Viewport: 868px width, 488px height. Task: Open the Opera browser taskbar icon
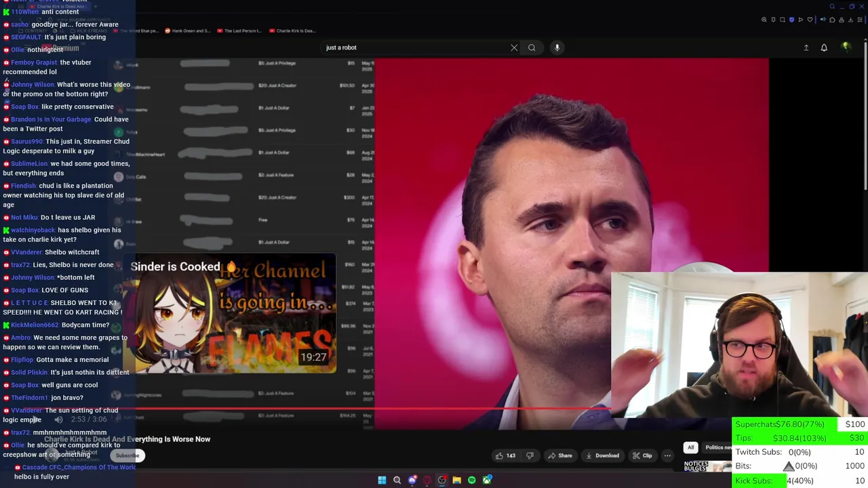click(x=427, y=481)
